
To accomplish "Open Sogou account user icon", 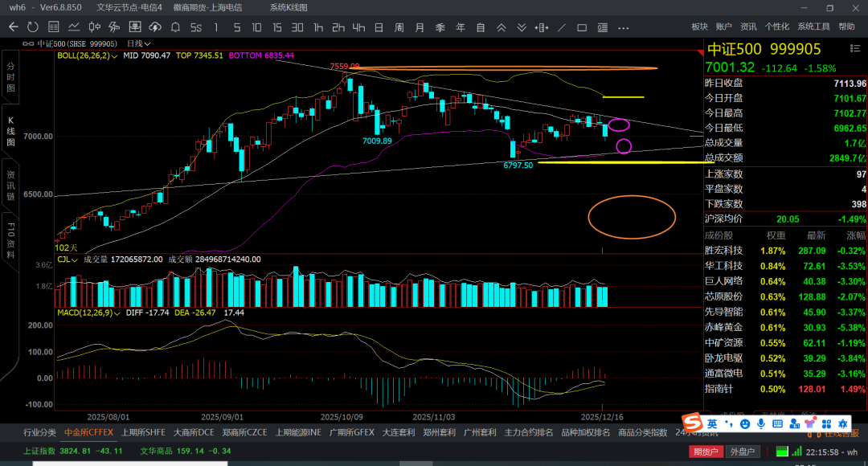I will 794,424.
